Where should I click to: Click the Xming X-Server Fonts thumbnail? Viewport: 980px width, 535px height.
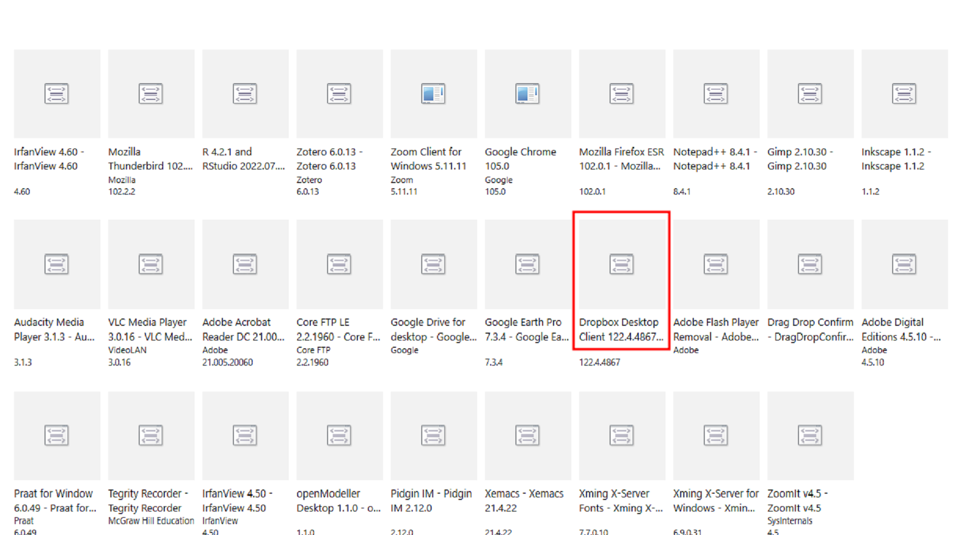[x=622, y=436]
